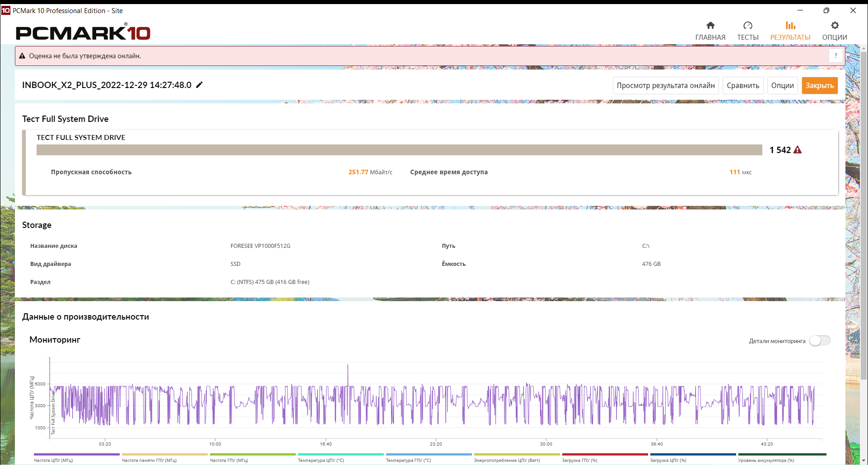
Task: Click the scrollbar down arrow
Action: (x=863, y=460)
